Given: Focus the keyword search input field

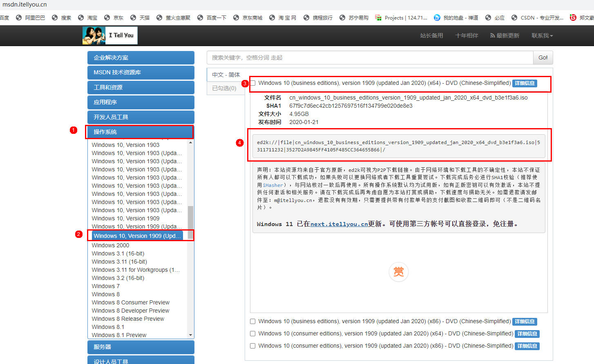Looking at the screenshot, I should (370, 58).
